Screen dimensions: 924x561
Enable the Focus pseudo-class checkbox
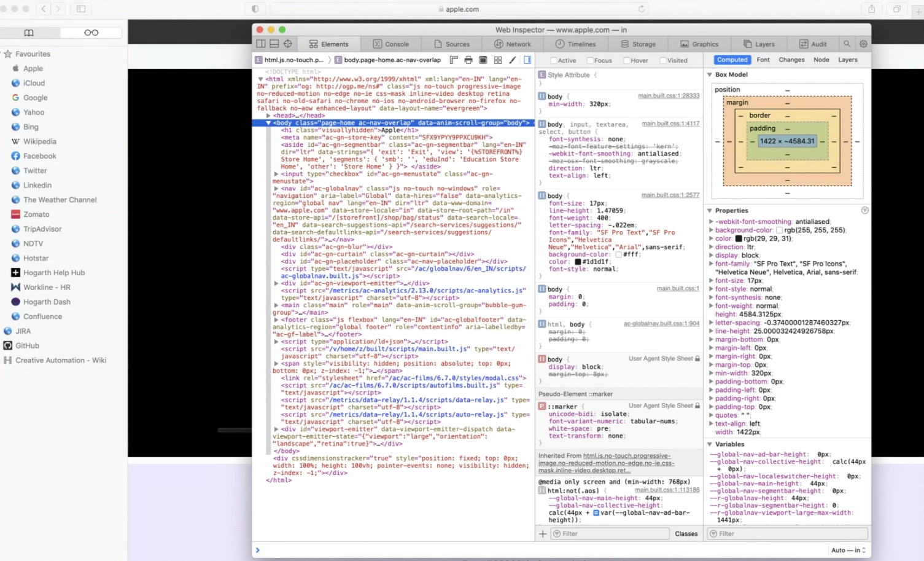[x=590, y=60]
